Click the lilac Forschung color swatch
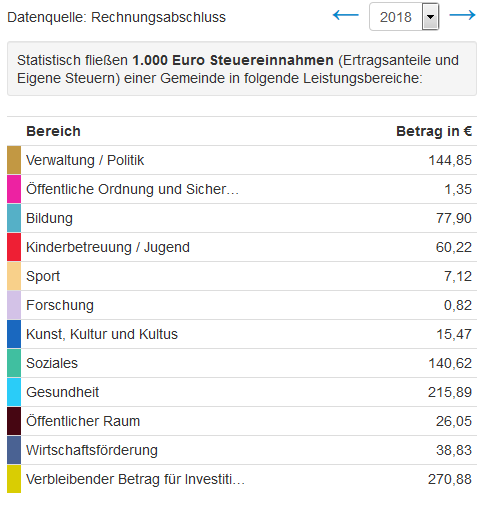This screenshot has width=480, height=525. click(x=14, y=305)
